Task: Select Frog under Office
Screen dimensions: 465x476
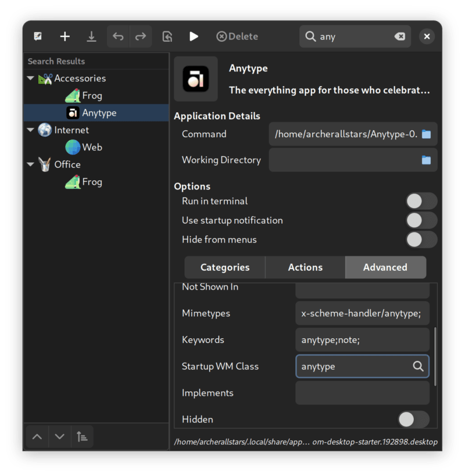Action: pos(96,182)
